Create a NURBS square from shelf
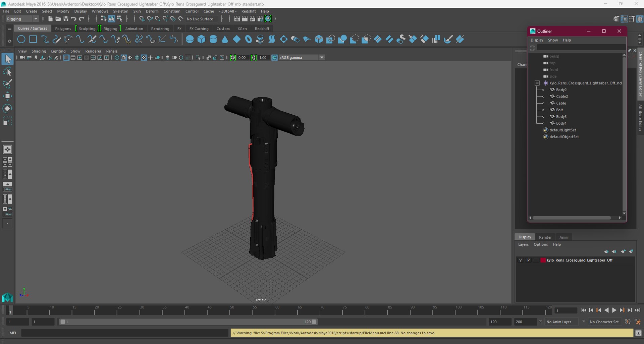 coord(33,39)
